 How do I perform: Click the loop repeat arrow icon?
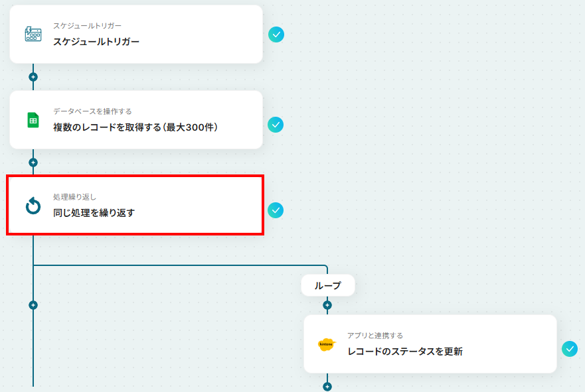(33, 206)
